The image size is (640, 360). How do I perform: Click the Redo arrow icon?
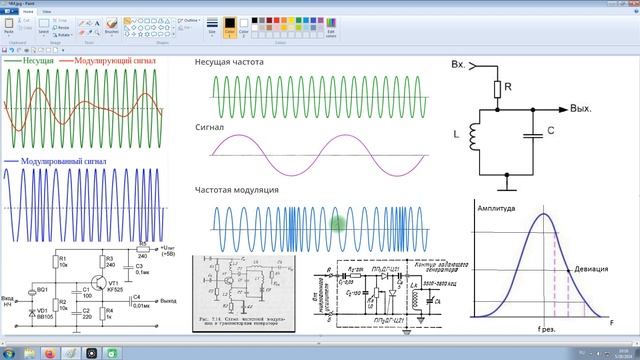coord(19,50)
